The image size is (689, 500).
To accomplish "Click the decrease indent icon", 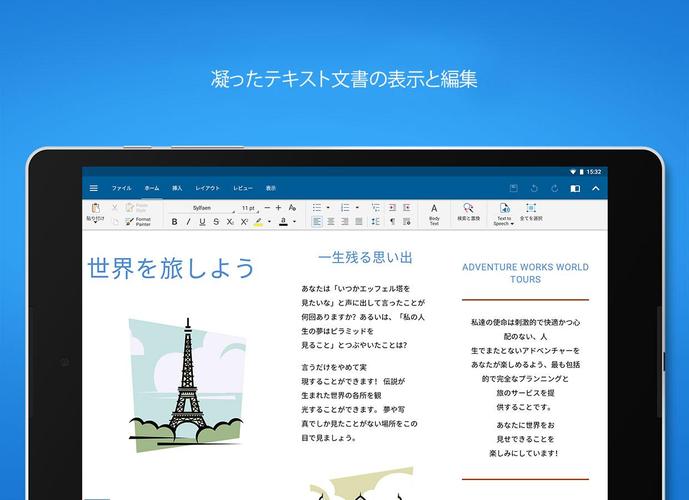I will 392,207.
